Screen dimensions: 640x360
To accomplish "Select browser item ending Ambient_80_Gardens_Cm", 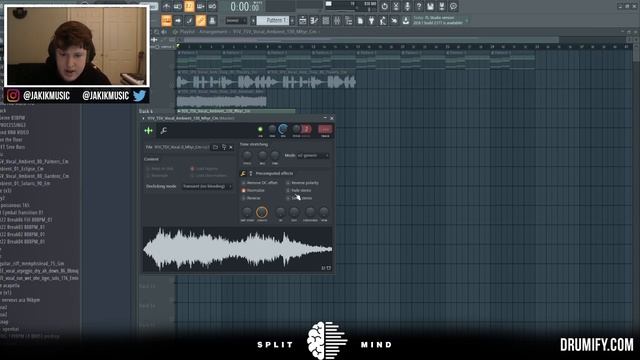I will pos(35,176).
